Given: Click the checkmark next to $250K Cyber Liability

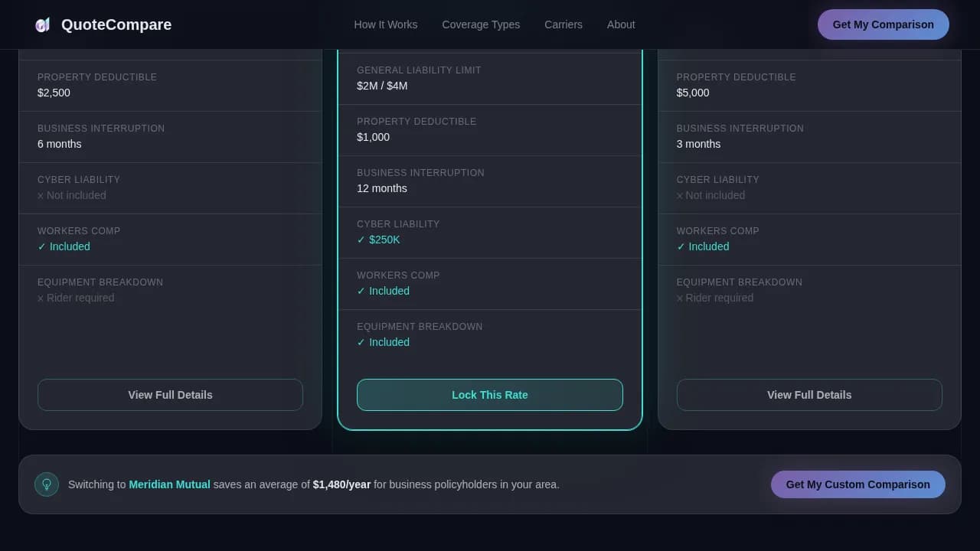Looking at the screenshot, I should tap(361, 240).
